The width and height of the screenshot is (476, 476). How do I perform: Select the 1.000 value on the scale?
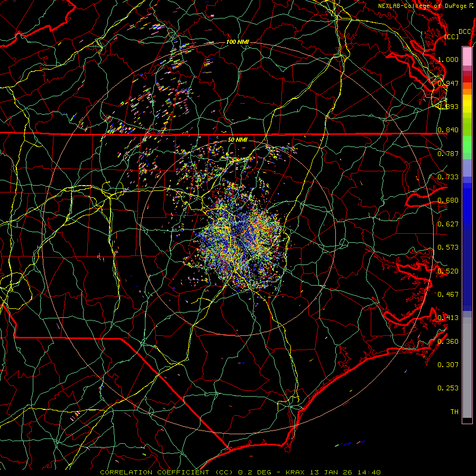tap(448, 59)
